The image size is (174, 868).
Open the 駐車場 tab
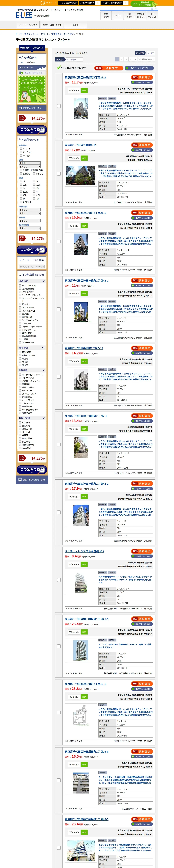click(x=75, y=25)
